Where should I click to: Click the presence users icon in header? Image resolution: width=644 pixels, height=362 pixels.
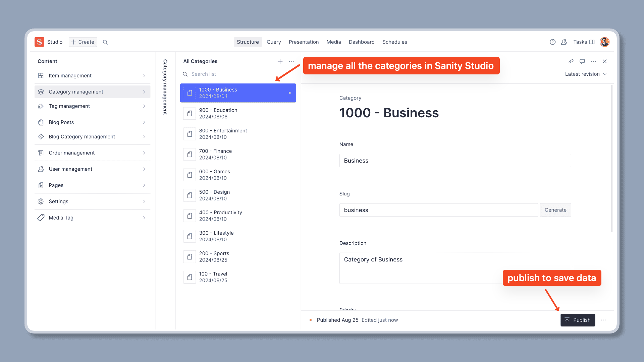[564, 42]
